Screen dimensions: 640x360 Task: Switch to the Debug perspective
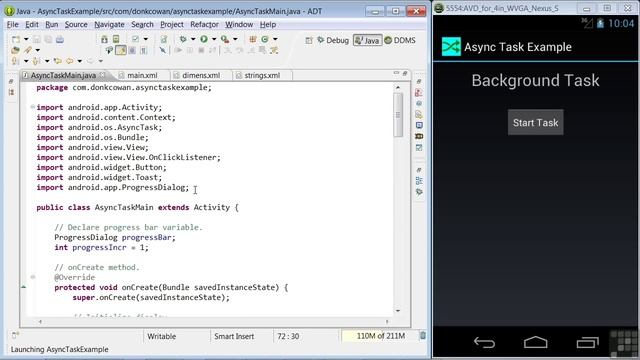pyautogui.click(x=333, y=40)
